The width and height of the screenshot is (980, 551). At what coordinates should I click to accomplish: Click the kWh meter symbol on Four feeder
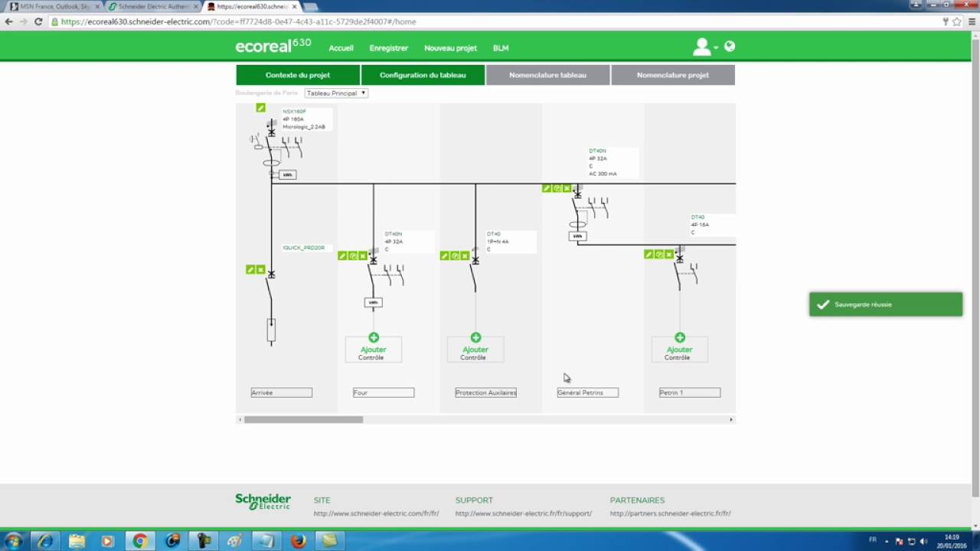pyautogui.click(x=373, y=302)
